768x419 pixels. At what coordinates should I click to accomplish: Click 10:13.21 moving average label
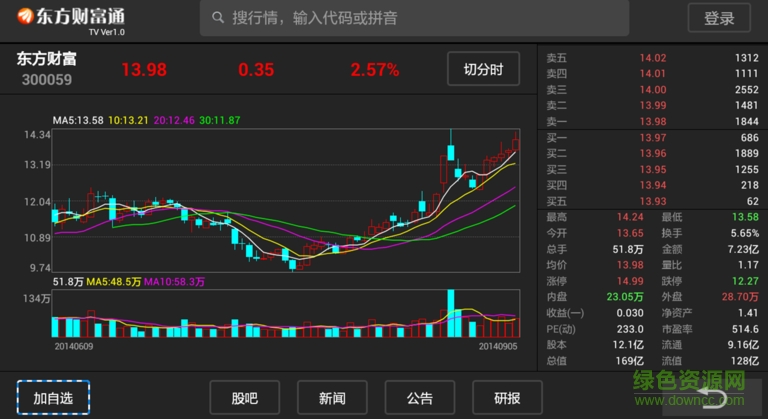pos(128,120)
